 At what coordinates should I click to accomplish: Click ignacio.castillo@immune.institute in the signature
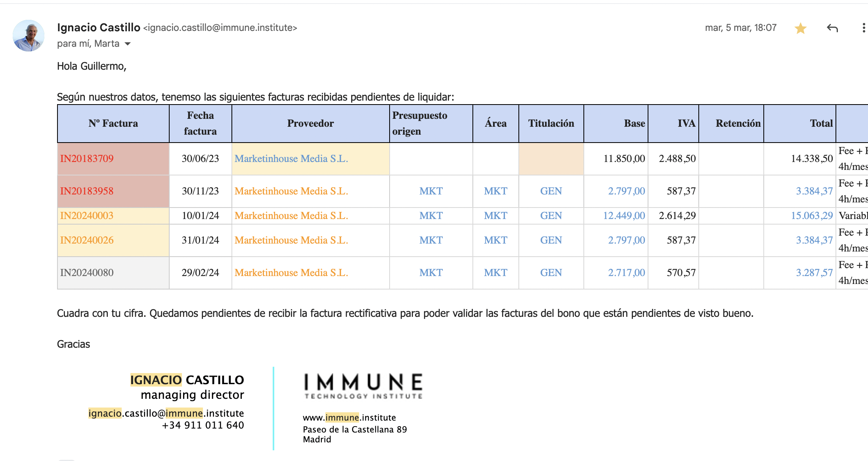tap(166, 413)
